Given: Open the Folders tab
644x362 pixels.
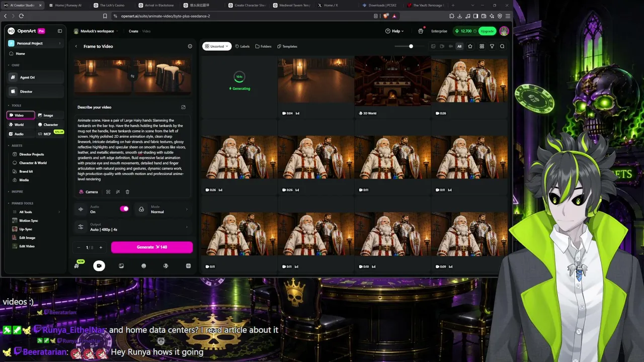Looking at the screenshot, I should tap(263, 46).
